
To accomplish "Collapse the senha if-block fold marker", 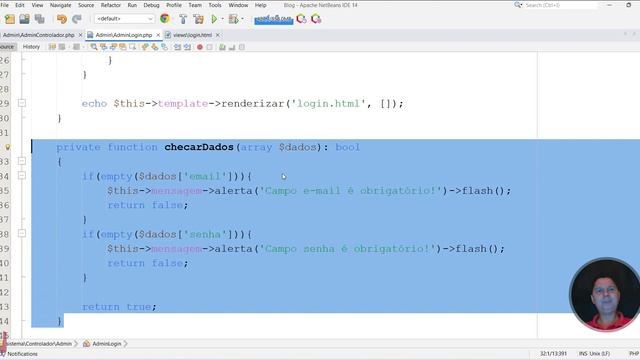I will coord(22,234).
